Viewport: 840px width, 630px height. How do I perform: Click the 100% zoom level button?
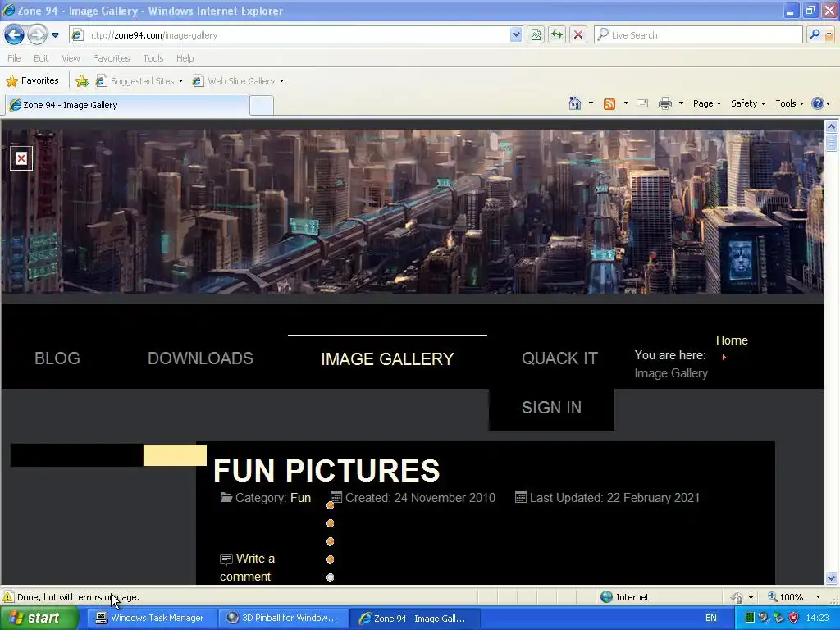(786, 597)
